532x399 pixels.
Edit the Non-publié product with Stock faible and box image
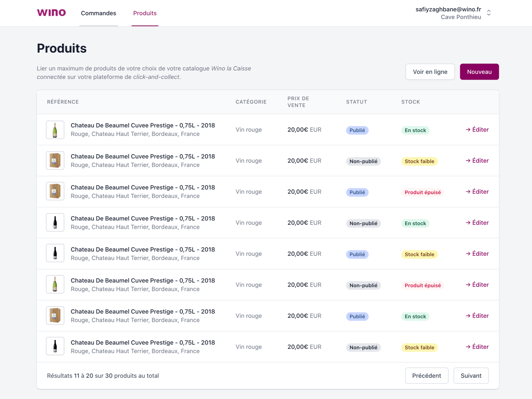(x=477, y=160)
